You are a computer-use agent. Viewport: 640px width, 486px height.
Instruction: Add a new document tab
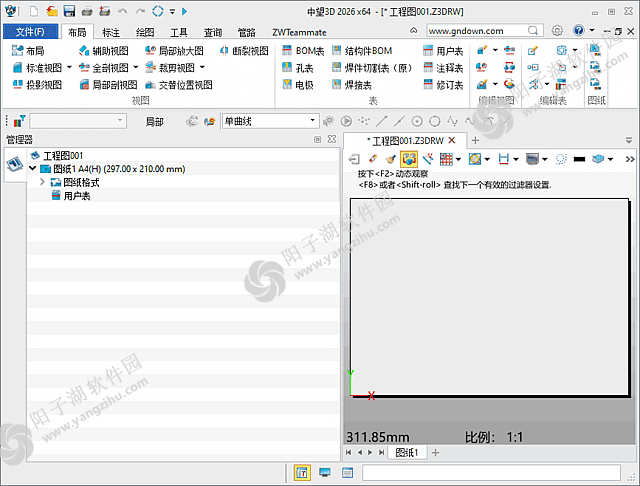[475, 140]
